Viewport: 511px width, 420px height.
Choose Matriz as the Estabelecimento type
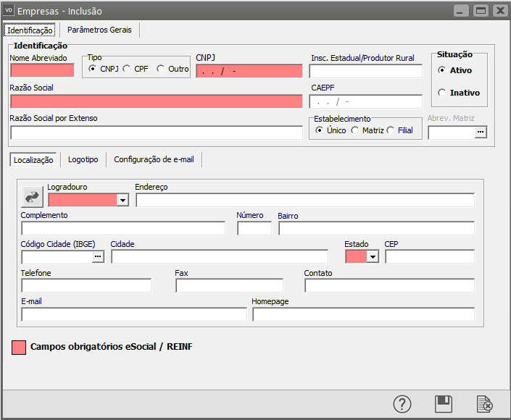tap(354, 130)
